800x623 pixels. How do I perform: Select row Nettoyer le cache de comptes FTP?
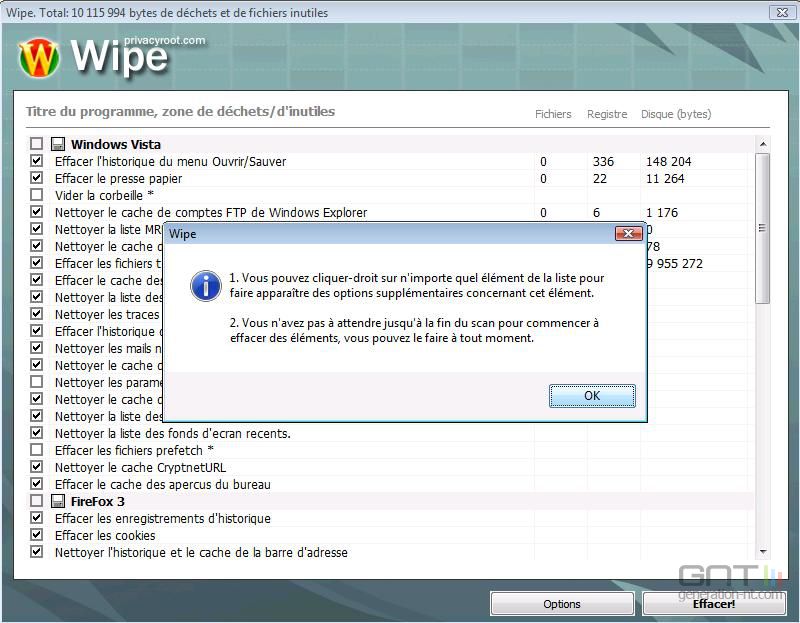click(x=391, y=212)
